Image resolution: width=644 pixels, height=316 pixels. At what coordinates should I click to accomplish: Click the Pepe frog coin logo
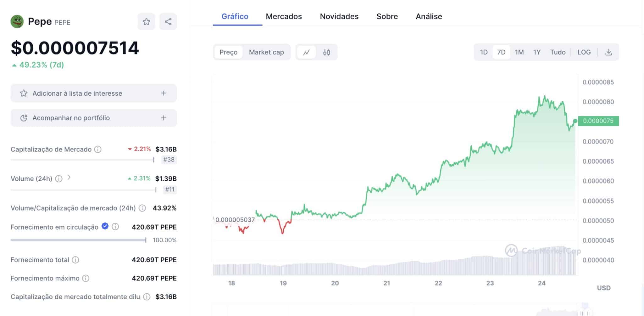coord(17,22)
